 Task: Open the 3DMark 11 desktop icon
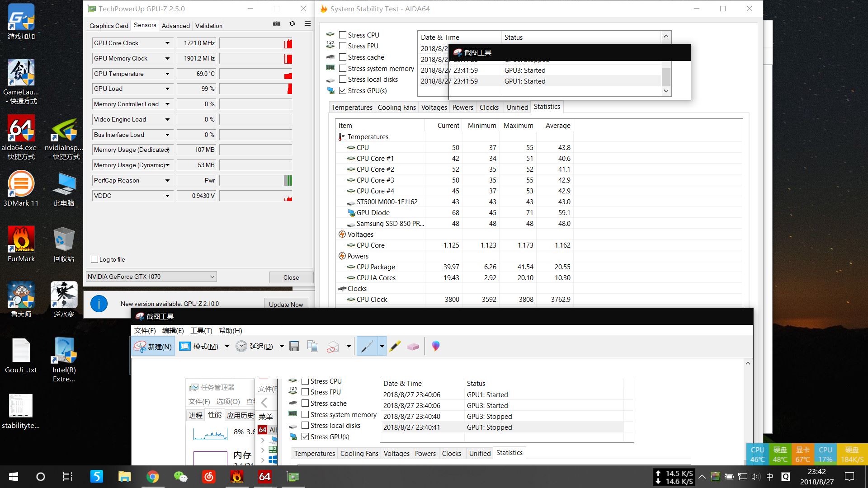click(21, 189)
